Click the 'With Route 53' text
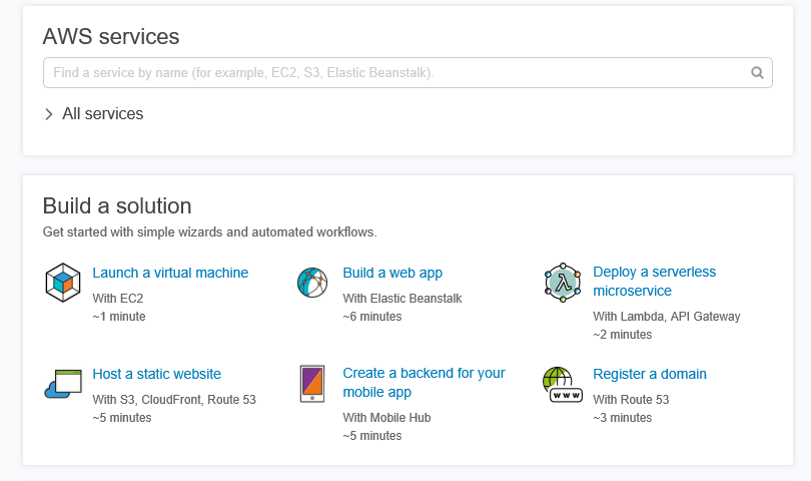 631,400
